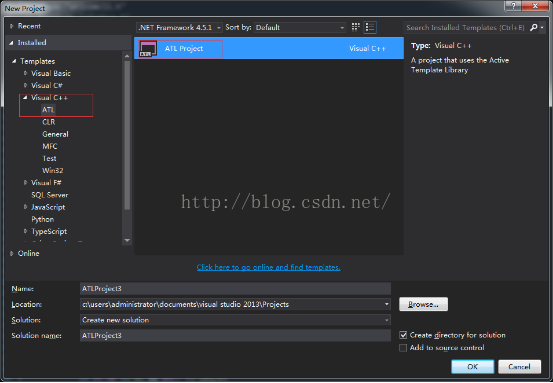Select the General template category
The height and width of the screenshot is (383, 553).
pyautogui.click(x=55, y=134)
